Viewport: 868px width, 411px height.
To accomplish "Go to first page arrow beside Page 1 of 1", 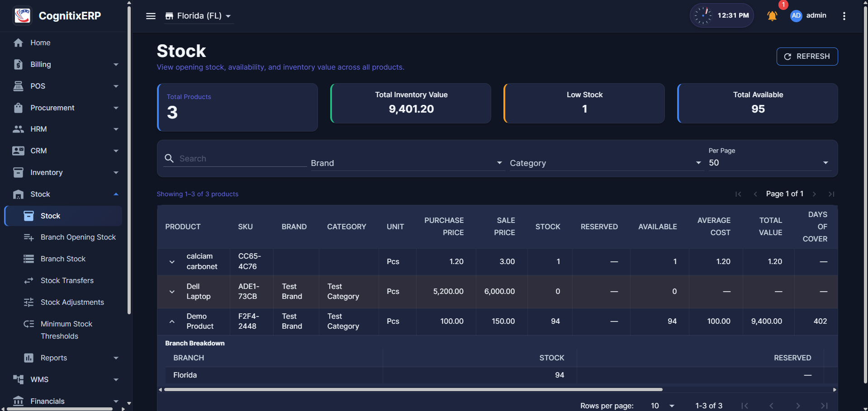I will 738,194.
